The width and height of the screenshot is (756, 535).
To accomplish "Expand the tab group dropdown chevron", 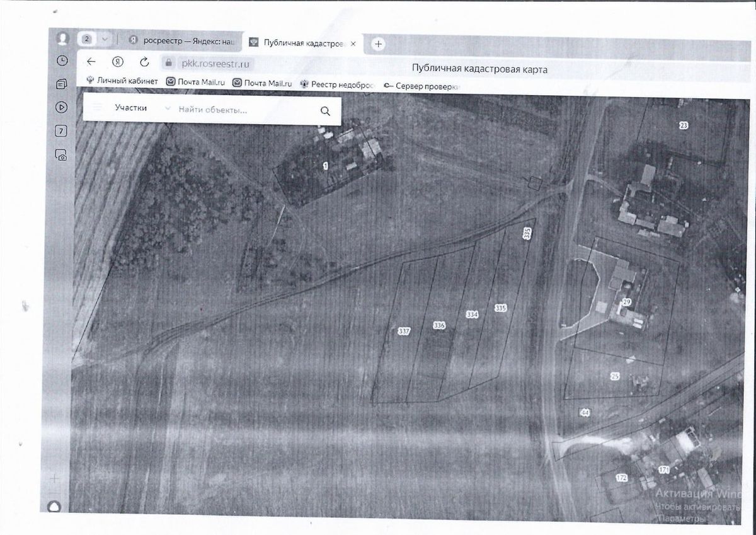I will point(105,39).
